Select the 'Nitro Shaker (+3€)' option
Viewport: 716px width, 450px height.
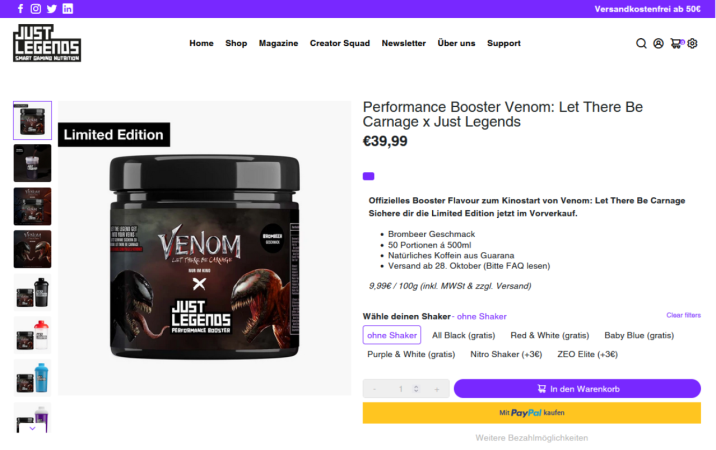point(506,355)
